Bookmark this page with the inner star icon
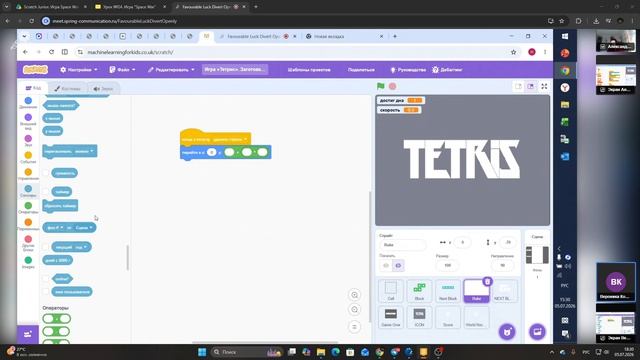The image size is (640, 360). (513, 52)
